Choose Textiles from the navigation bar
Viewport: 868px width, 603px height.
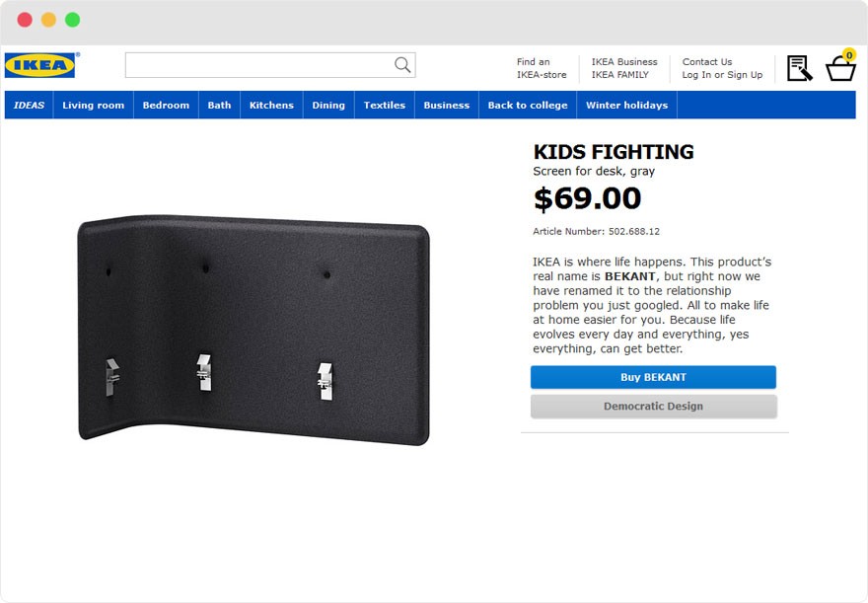(385, 106)
